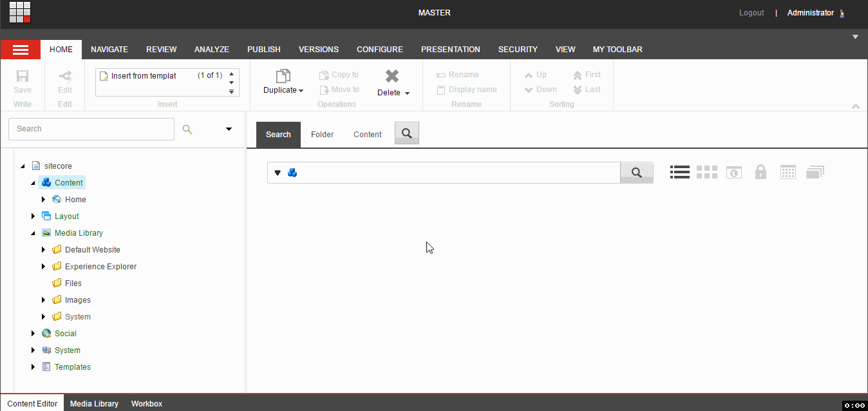Viewport: 868px width, 411px height.
Task: Open the Delete dropdown arrow
Action: coord(407,93)
